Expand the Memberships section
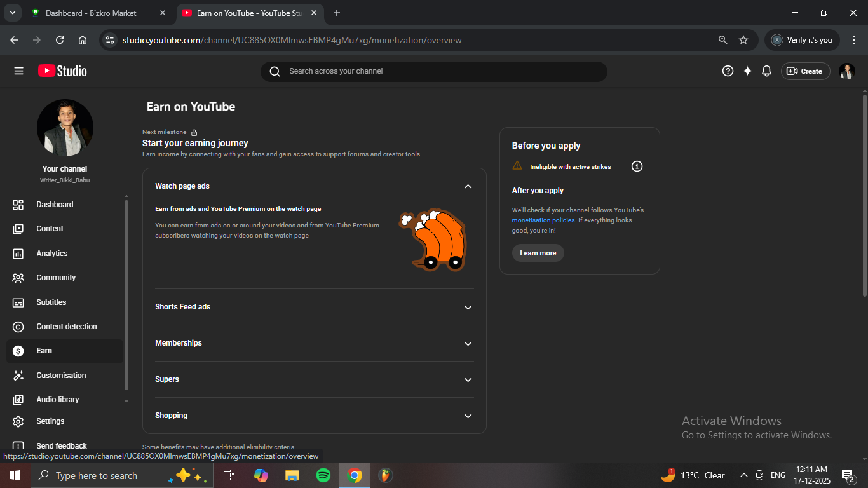The width and height of the screenshot is (868, 488). [468, 343]
